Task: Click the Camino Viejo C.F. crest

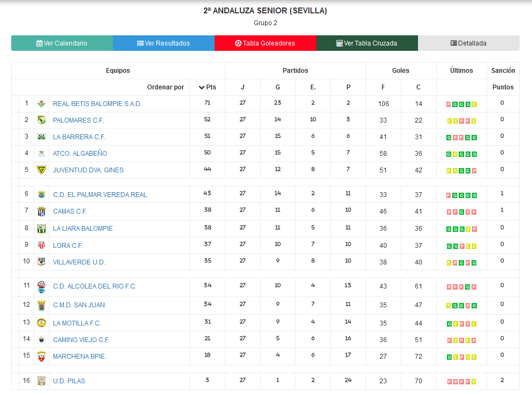Action: [41, 339]
